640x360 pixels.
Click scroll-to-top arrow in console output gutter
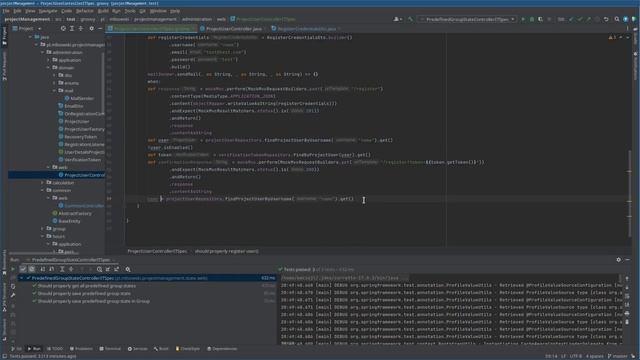(627, 279)
